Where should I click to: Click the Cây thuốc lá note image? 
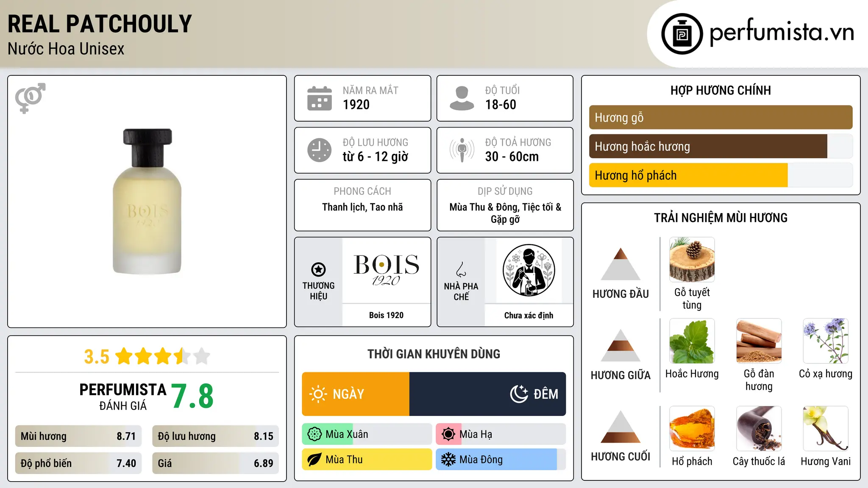point(759,429)
